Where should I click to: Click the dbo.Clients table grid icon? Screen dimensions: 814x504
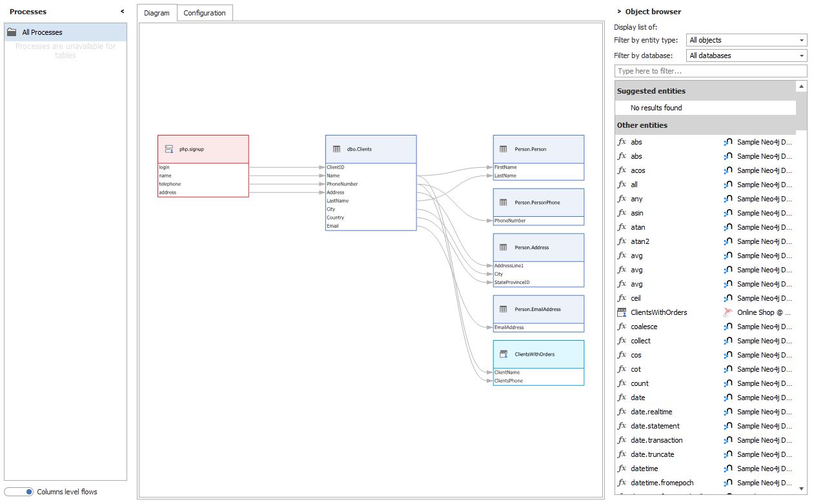(335, 148)
